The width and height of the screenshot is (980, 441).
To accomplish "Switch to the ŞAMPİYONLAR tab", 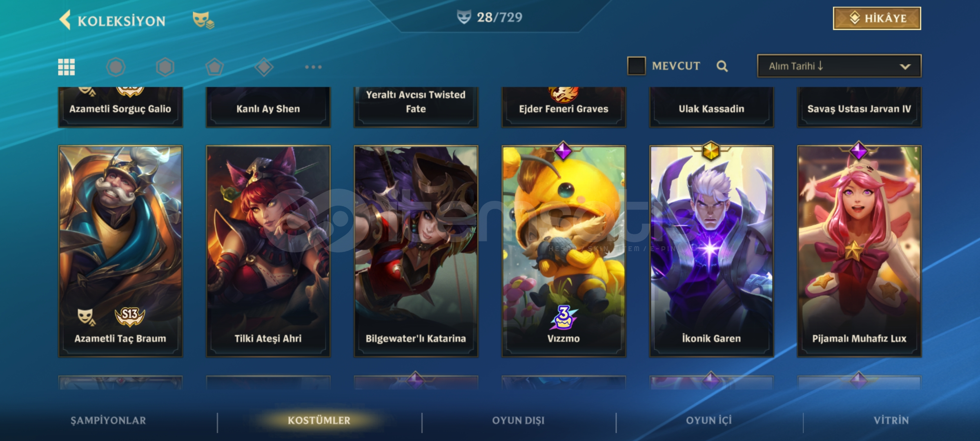I will point(108,420).
